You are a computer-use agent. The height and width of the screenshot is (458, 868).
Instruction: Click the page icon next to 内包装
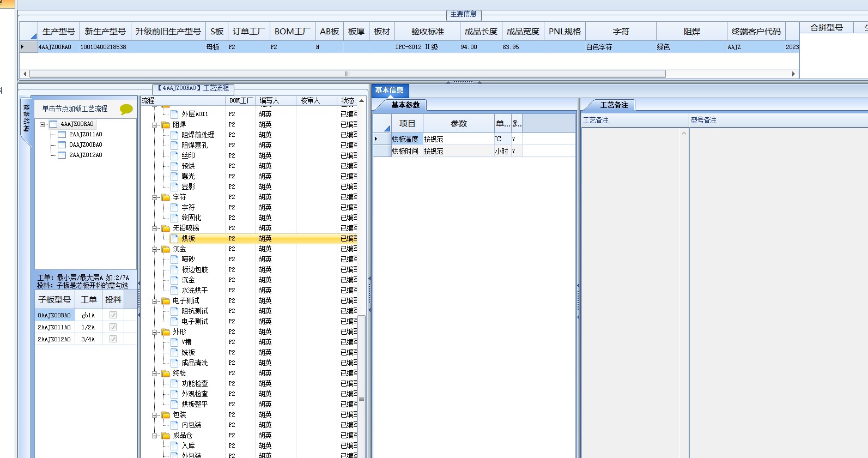174,425
